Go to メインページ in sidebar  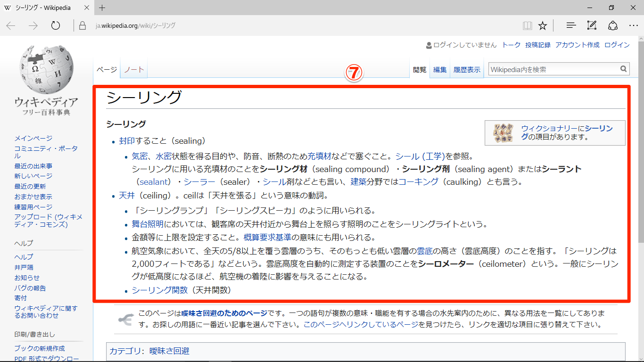click(33, 138)
